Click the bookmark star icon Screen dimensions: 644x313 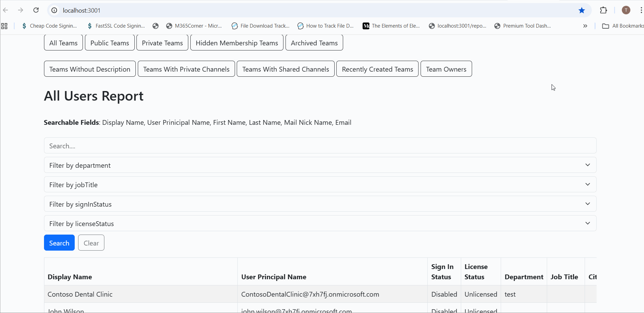coord(582,10)
